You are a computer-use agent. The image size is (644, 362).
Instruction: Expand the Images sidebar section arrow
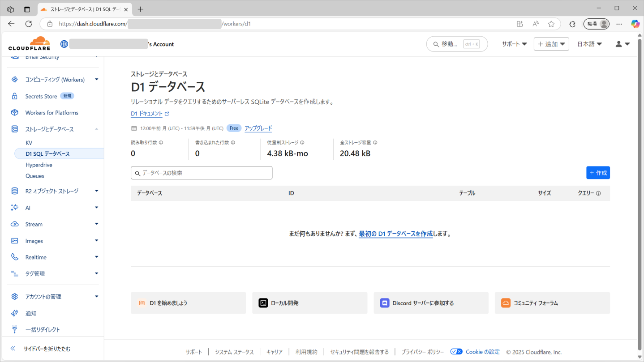click(x=96, y=241)
